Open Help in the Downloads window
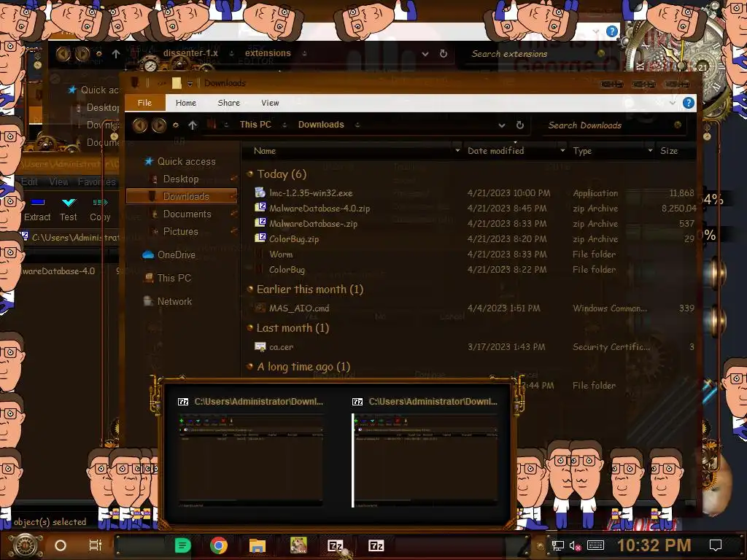 pos(688,103)
